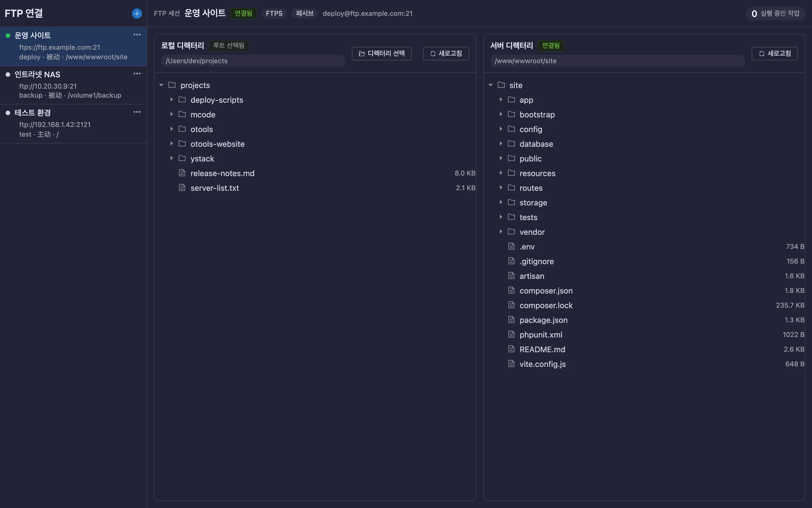The image size is (812, 508).
Task: Click the public folder icon on server
Action: tap(511, 158)
